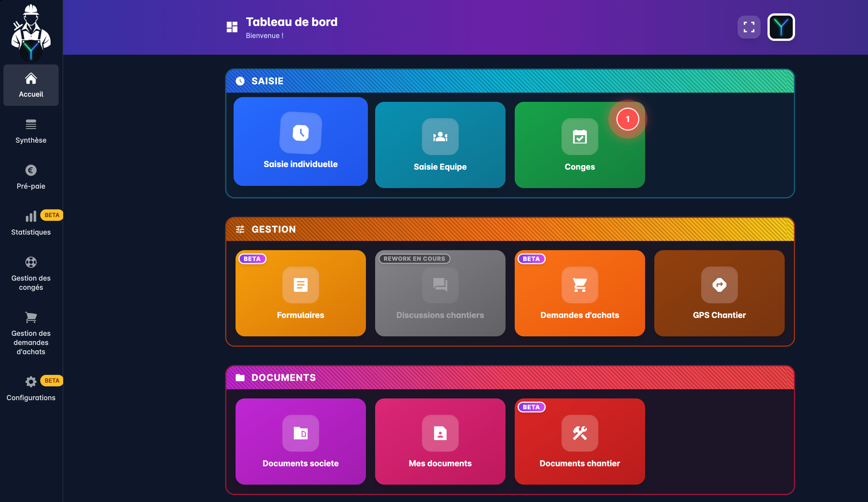868x502 pixels.
Task: Click the Documents societe card label
Action: 301,463
